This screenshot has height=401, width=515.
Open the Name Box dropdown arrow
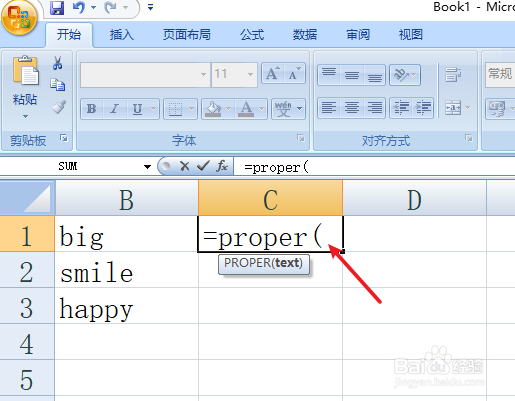(147, 166)
